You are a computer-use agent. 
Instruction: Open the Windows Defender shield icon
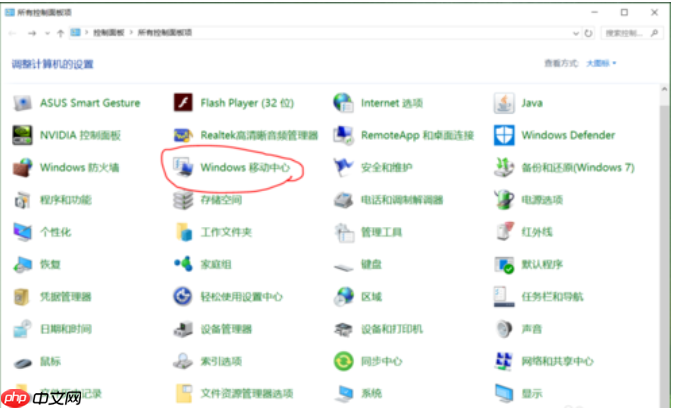(504, 135)
